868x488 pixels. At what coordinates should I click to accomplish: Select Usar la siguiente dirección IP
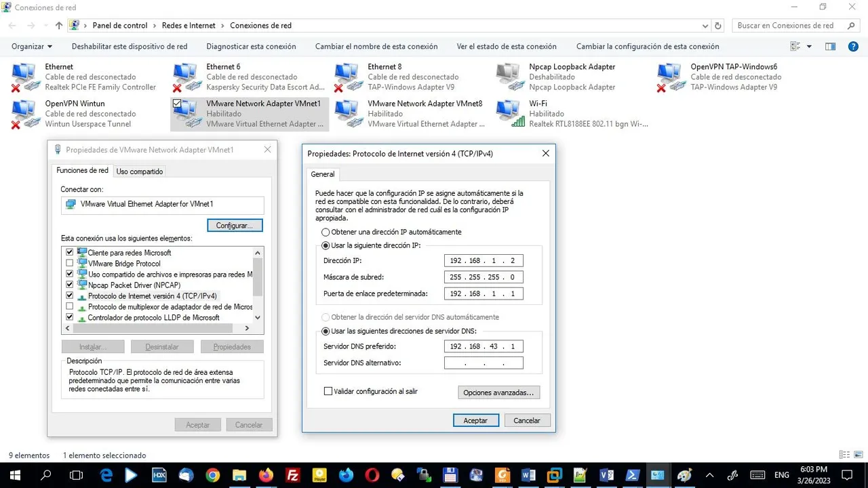click(325, 245)
